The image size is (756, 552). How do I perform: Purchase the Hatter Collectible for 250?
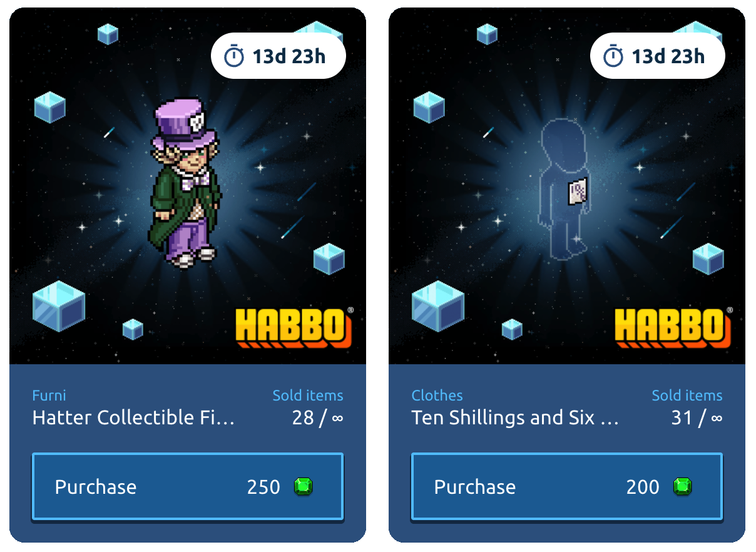click(x=188, y=486)
